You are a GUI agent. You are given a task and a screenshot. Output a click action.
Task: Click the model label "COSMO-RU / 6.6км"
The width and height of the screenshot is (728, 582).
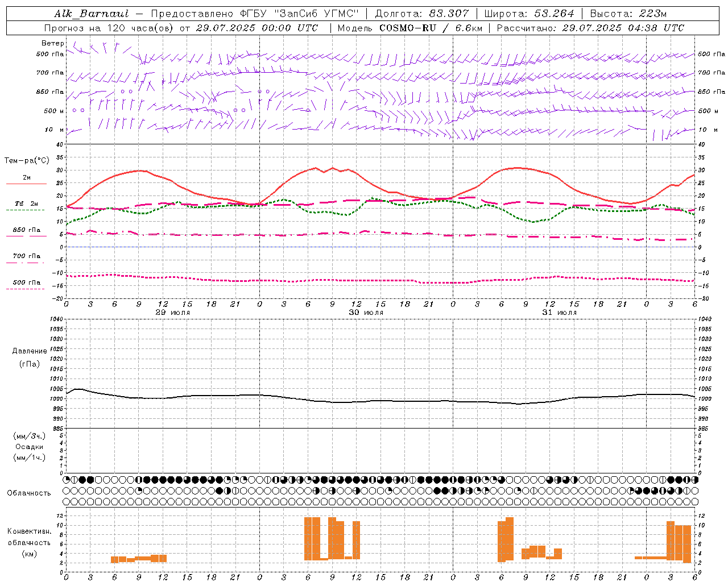431,28
